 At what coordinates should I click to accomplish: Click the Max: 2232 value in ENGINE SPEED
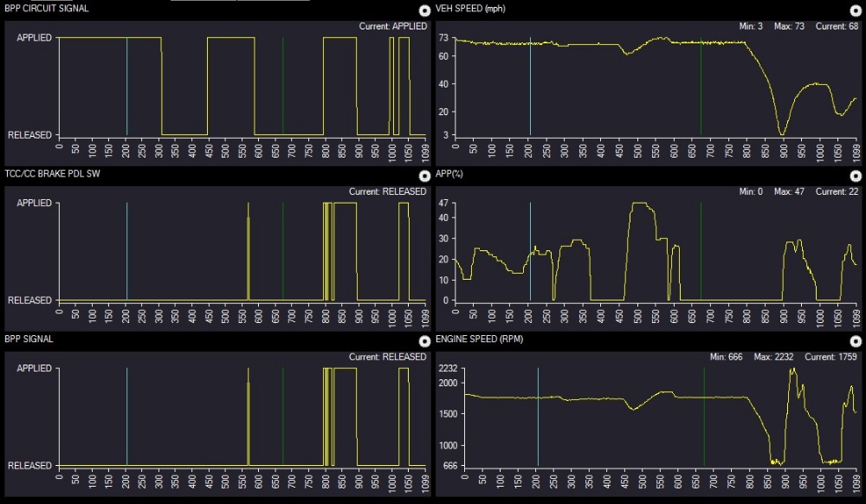pos(773,357)
